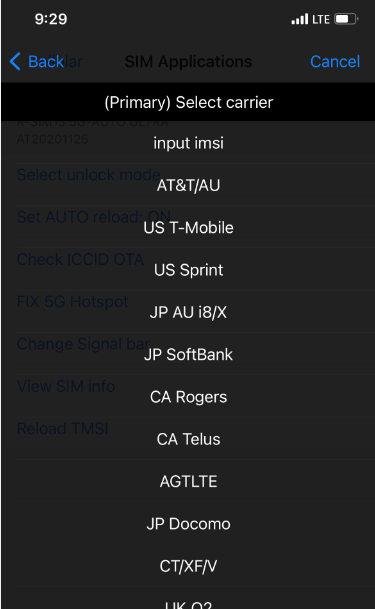Image resolution: width=375 pixels, height=609 pixels.
Task: Tap the 9:29 clock in the status bar
Action: pyautogui.click(x=51, y=19)
